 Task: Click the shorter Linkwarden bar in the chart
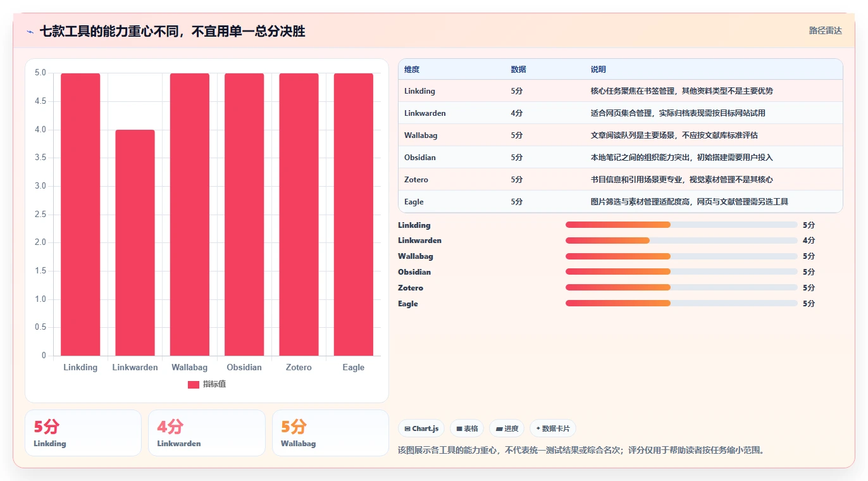coord(135,242)
